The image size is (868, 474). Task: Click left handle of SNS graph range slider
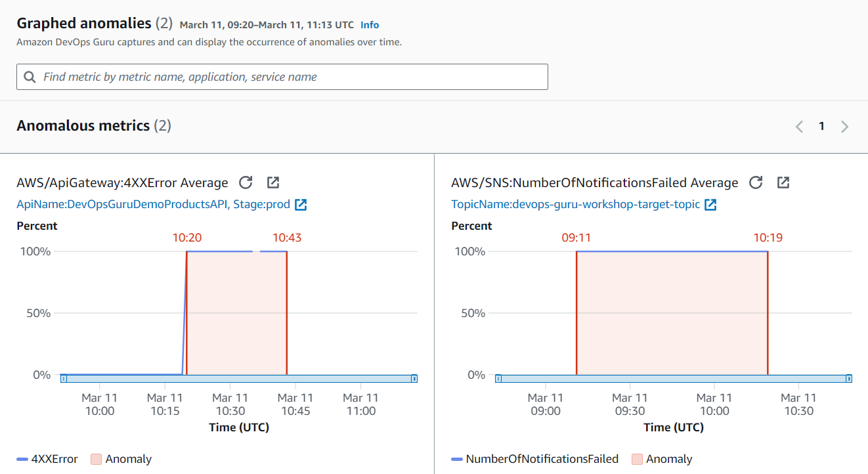click(x=498, y=378)
